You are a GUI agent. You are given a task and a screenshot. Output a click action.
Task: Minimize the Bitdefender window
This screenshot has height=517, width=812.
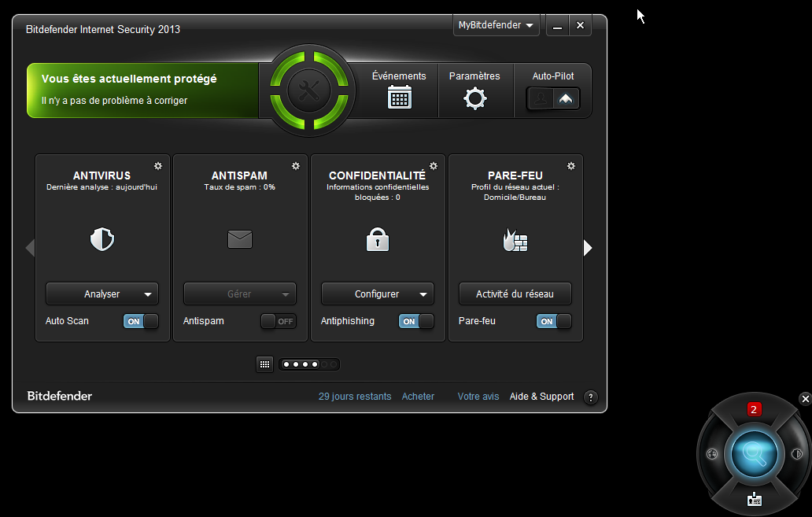tap(557, 25)
